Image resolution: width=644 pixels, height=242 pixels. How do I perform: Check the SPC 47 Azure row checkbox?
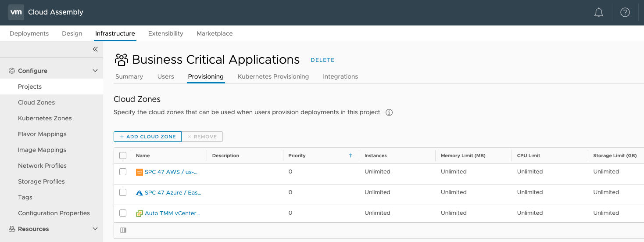pyautogui.click(x=123, y=192)
